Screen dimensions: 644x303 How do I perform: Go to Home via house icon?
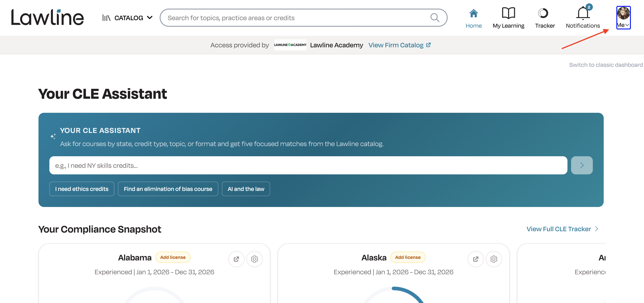tap(473, 13)
